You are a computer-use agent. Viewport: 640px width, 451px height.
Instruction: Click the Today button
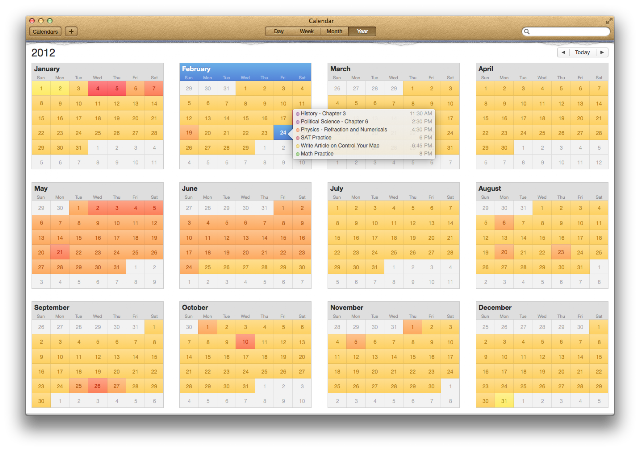[x=582, y=52]
